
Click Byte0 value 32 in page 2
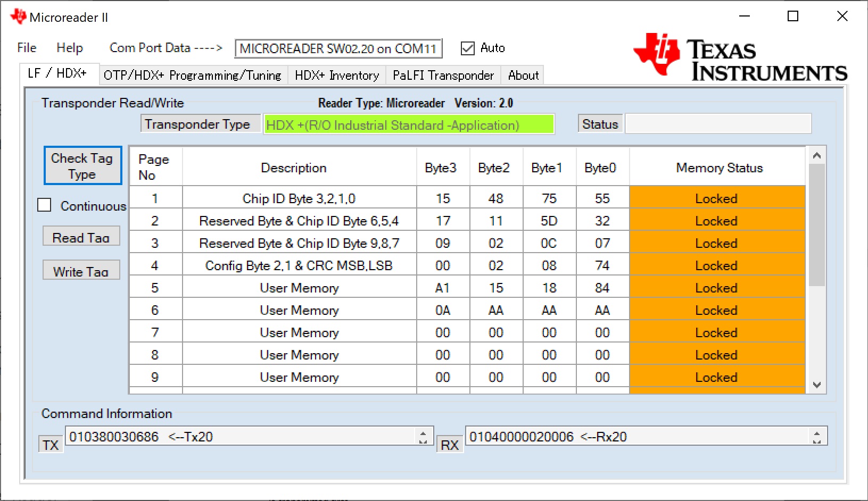(x=602, y=221)
